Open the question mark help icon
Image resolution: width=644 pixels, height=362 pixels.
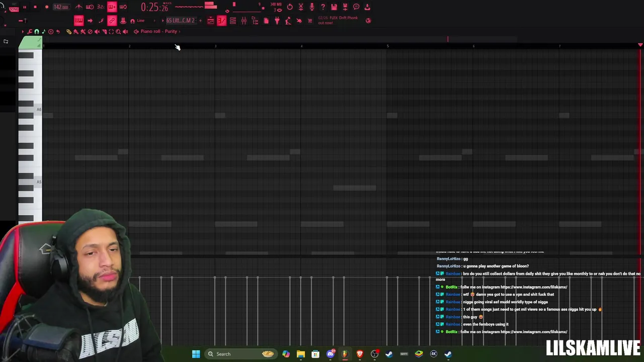323,7
